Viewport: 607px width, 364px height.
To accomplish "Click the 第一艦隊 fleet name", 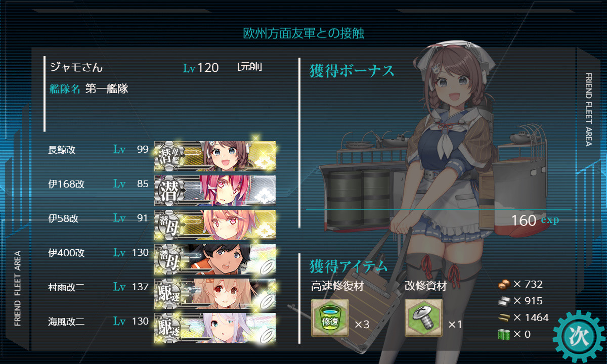I will pos(107,89).
